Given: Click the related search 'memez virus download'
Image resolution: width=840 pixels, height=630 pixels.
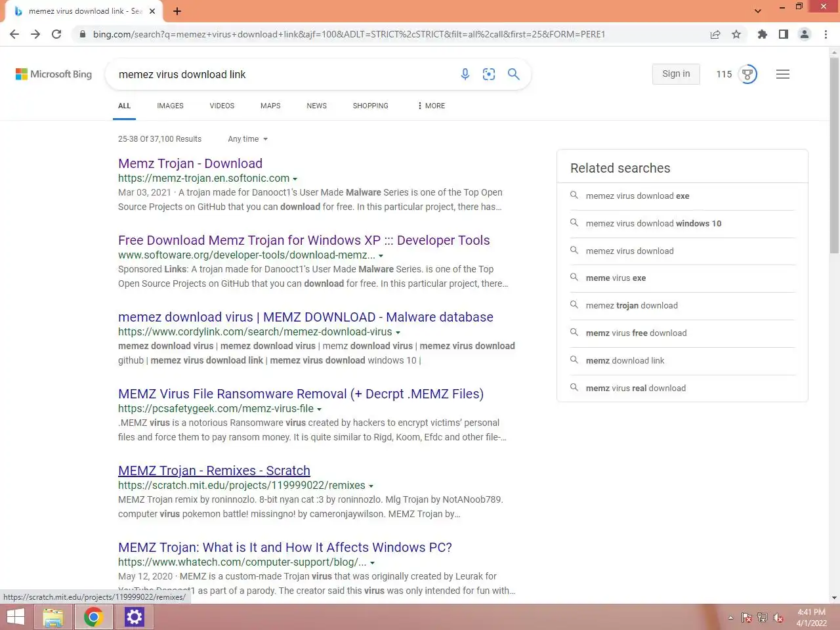Looking at the screenshot, I should pyautogui.click(x=682, y=251).
